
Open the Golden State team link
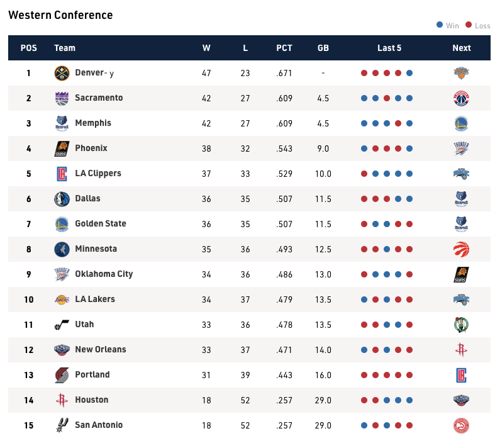(101, 223)
